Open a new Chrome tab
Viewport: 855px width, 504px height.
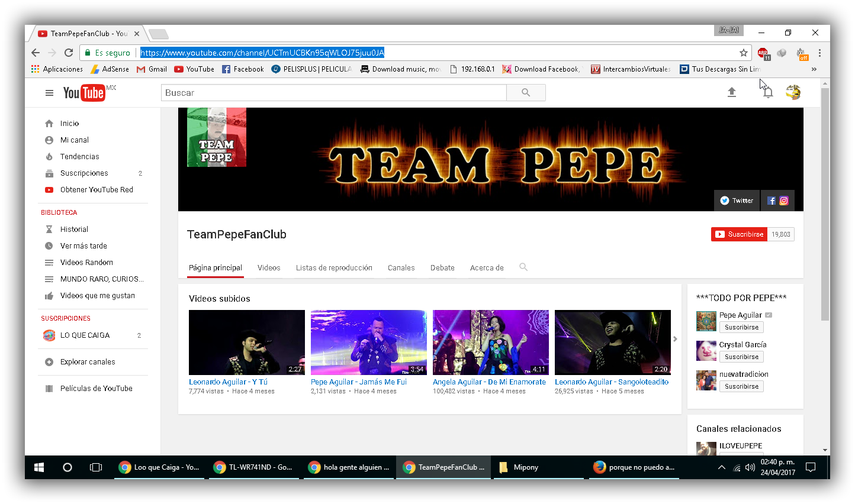pyautogui.click(x=159, y=34)
